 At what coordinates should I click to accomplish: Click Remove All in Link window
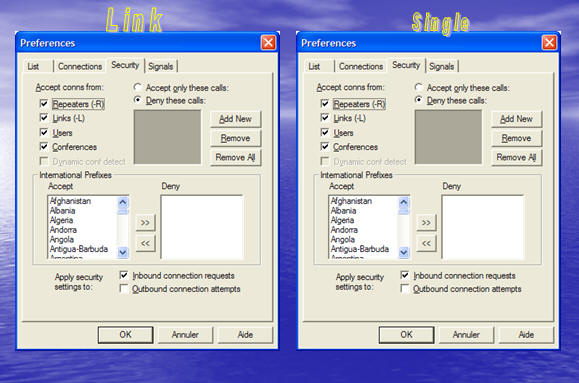pos(236,157)
